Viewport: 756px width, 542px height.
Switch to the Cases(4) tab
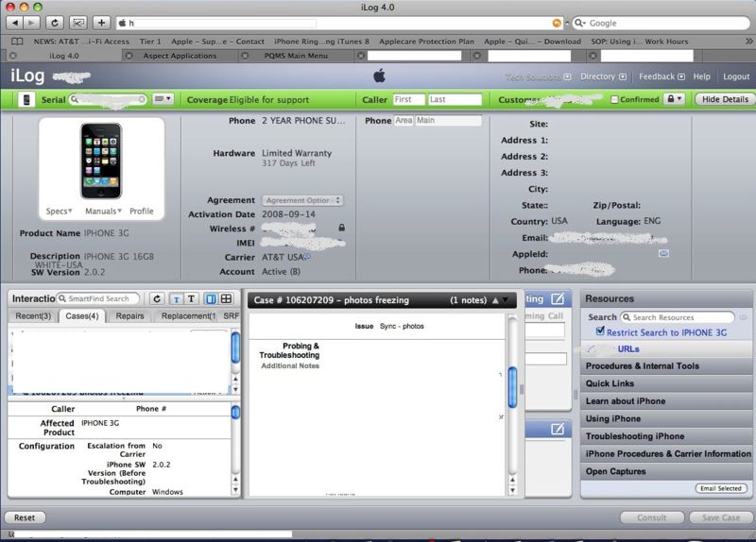tap(82, 316)
